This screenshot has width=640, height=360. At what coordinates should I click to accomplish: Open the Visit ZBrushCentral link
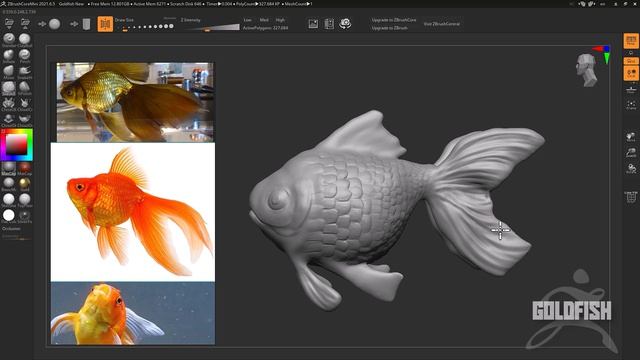pos(442,24)
